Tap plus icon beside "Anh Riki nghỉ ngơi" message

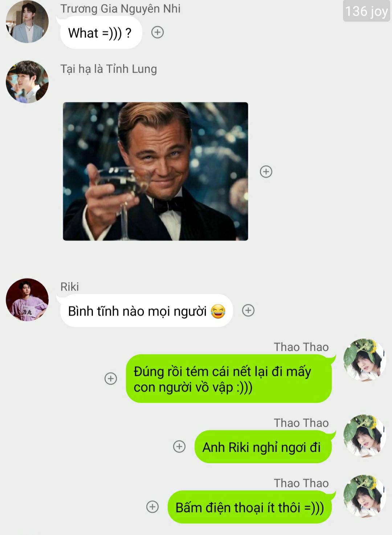[x=179, y=446]
